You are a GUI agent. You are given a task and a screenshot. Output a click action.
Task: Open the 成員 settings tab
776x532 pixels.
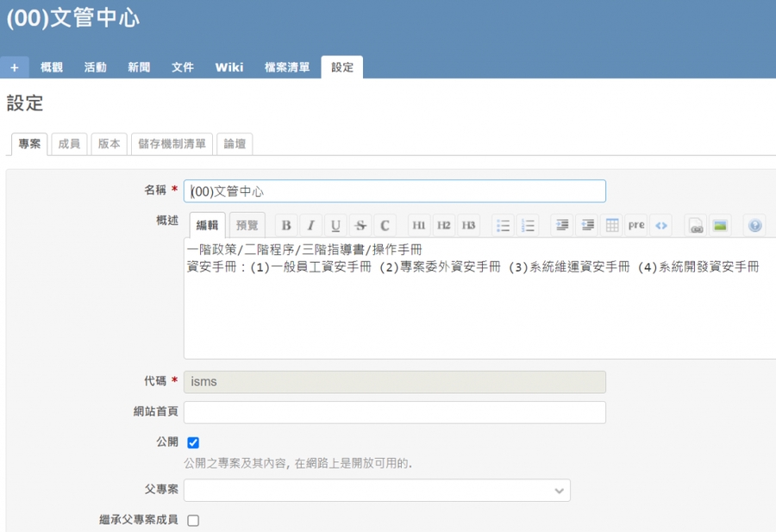coord(69,144)
